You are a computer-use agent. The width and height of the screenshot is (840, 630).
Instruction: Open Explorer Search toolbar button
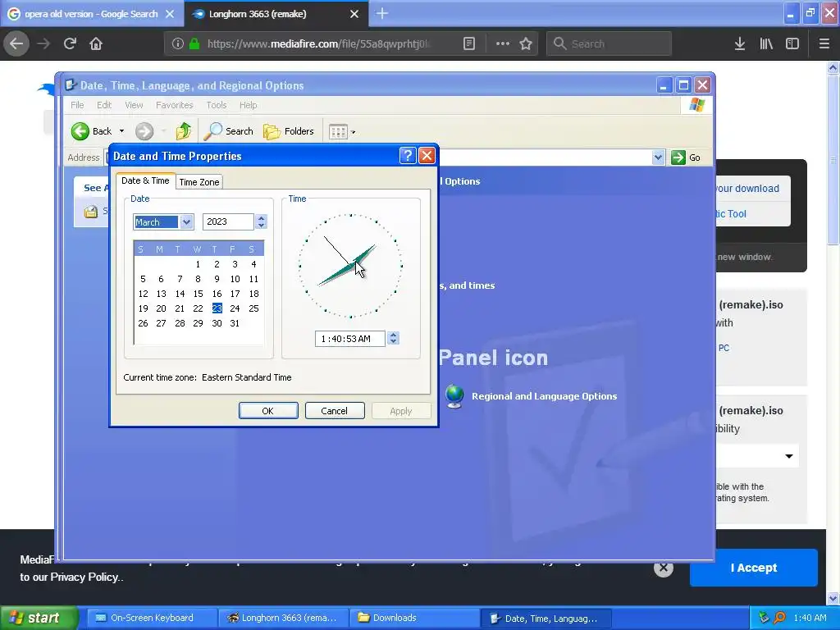(229, 131)
